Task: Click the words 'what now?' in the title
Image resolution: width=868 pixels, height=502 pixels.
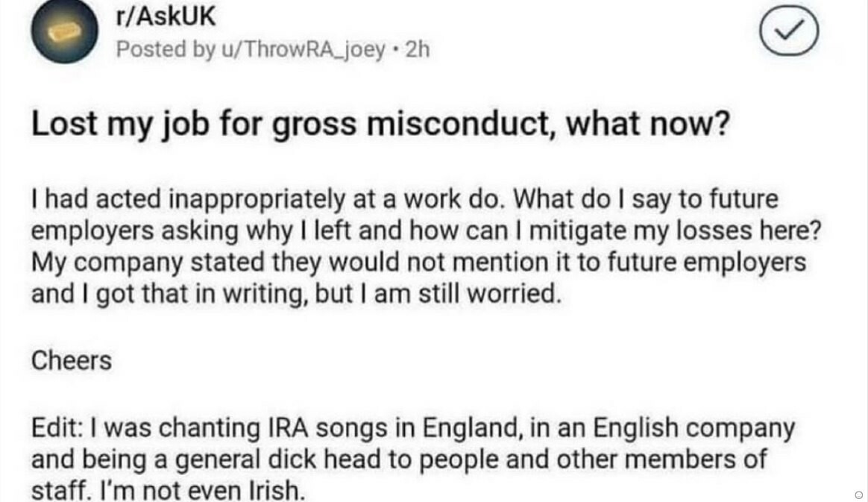Action: (x=648, y=123)
